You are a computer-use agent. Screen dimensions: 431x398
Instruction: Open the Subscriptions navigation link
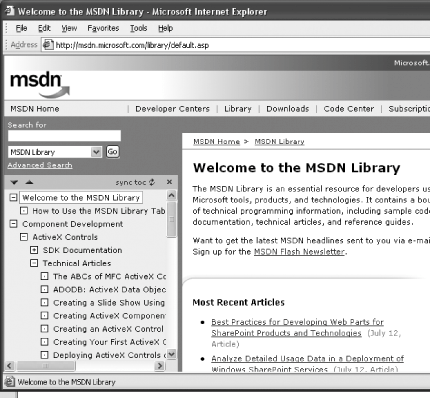409,109
